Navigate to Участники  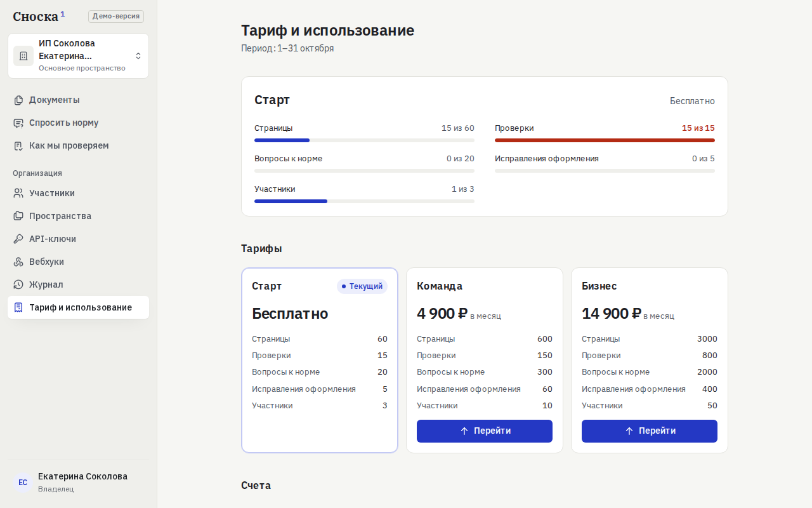coord(78,193)
